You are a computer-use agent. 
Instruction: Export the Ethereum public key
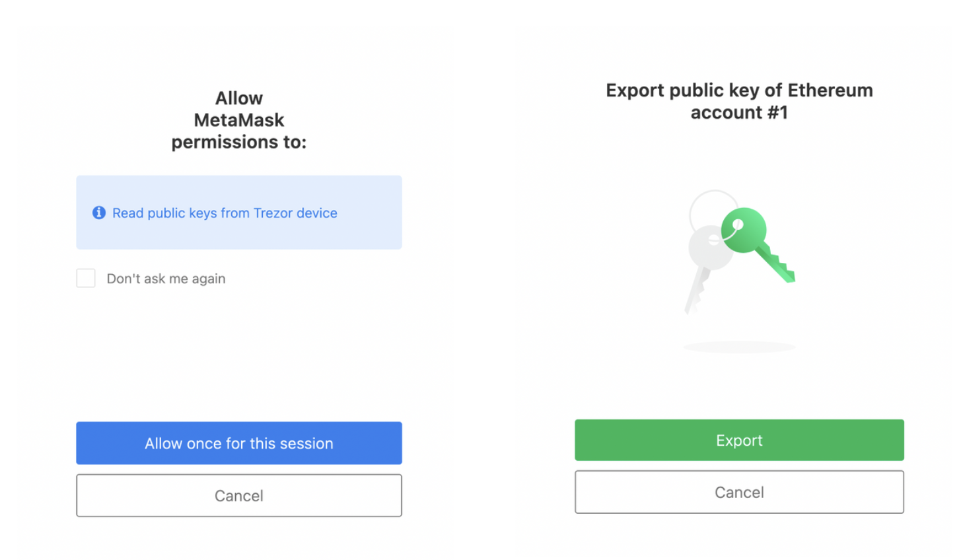tap(739, 440)
